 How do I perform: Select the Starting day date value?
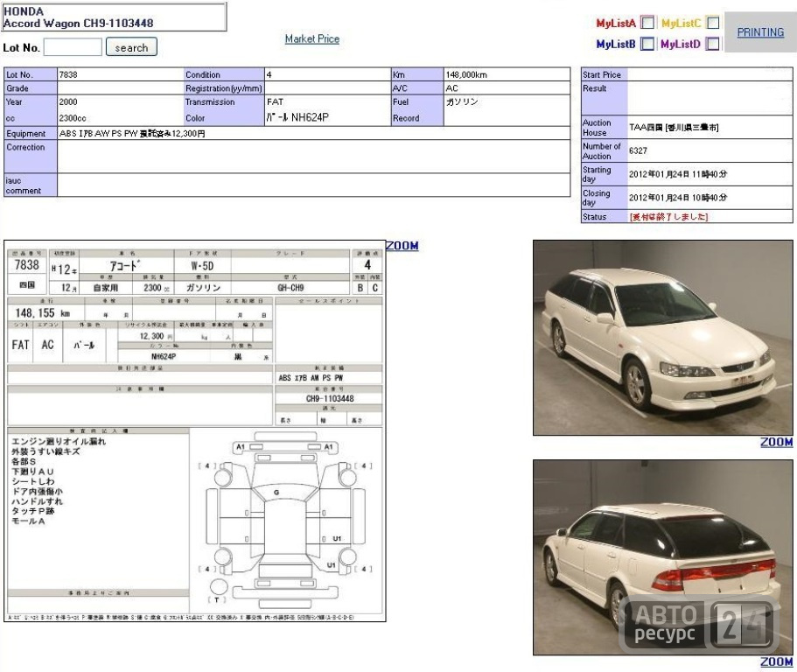[677, 174]
